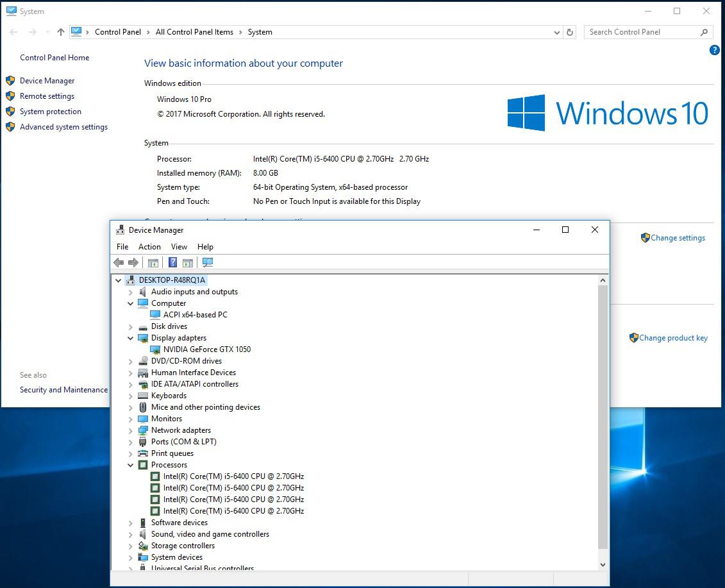Click the Device Manager scrollbar down arrow
This screenshot has width=725, height=588.
point(603,565)
